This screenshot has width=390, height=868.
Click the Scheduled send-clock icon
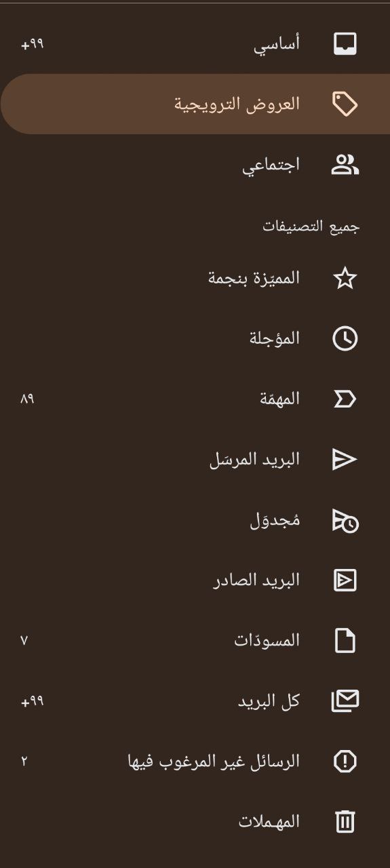pyautogui.click(x=345, y=520)
